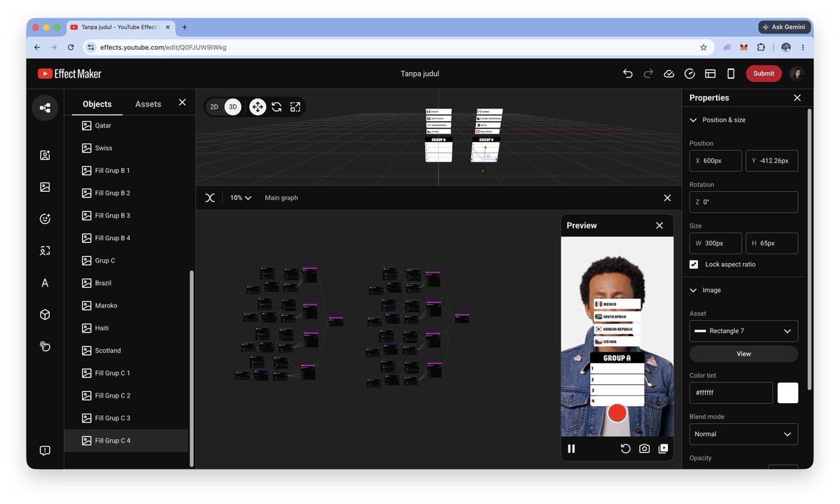Open the feedback icon at sidebar bottom

[x=45, y=451]
